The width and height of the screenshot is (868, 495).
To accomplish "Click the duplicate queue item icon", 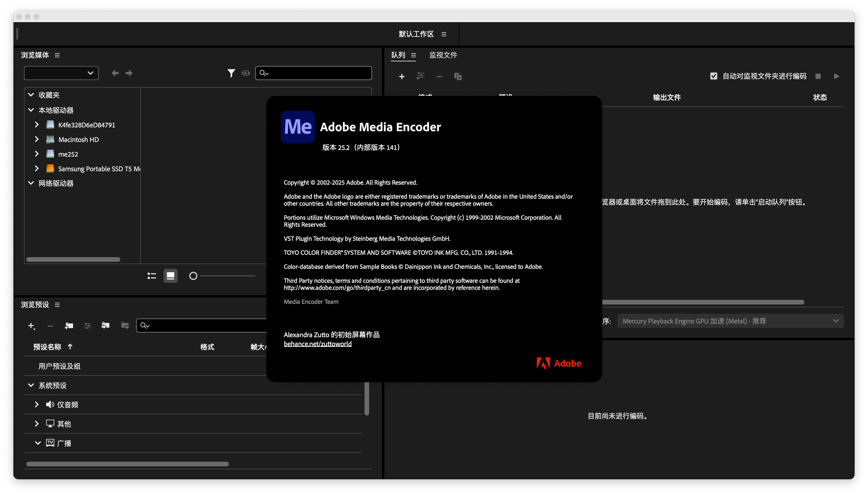I will [x=458, y=77].
